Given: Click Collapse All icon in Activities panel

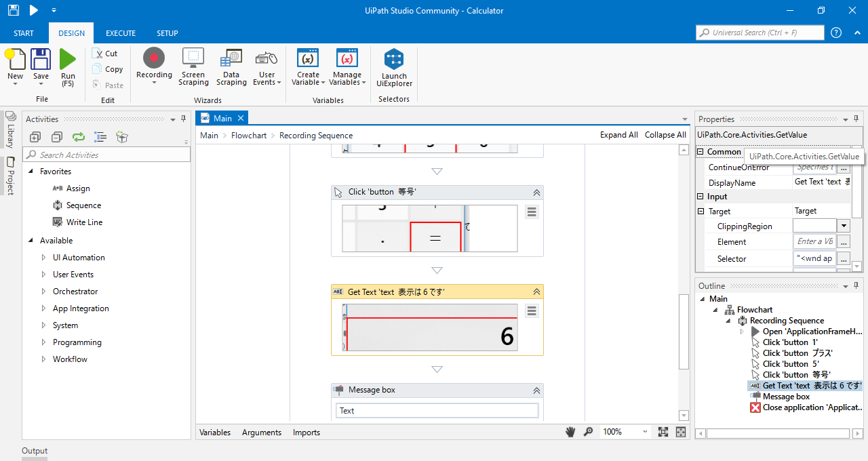Looking at the screenshot, I should pyautogui.click(x=57, y=137).
